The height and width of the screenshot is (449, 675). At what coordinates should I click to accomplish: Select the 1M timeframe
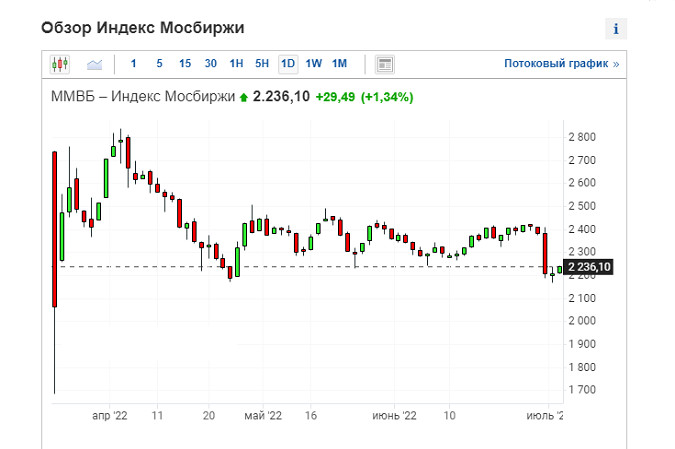tap(340, 64)
